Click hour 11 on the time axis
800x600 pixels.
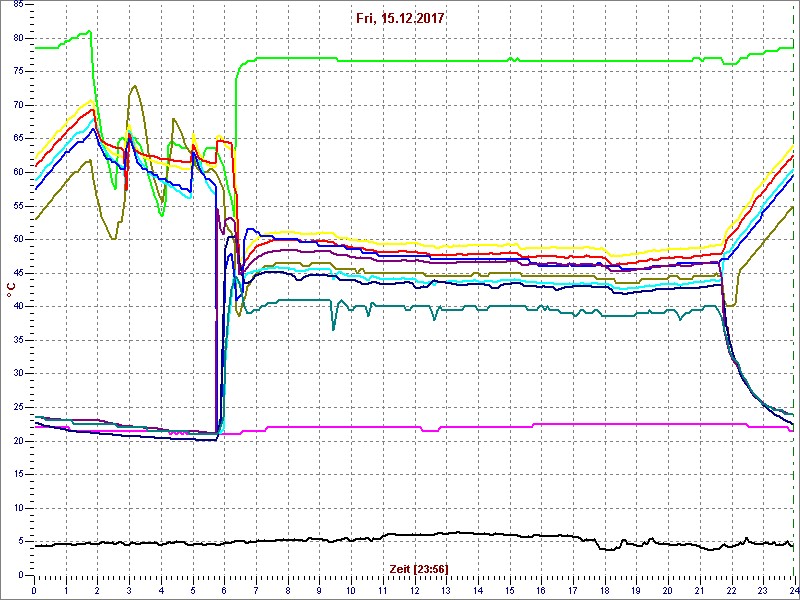pos(383,591)
